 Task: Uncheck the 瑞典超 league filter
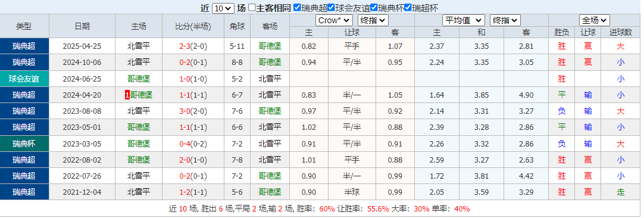point(298,8)
